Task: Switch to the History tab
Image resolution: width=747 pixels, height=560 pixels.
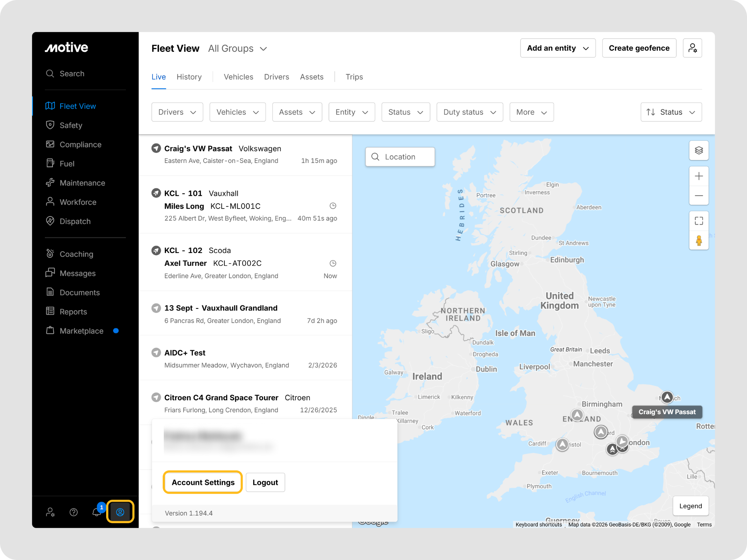Action: click(189, 77)
